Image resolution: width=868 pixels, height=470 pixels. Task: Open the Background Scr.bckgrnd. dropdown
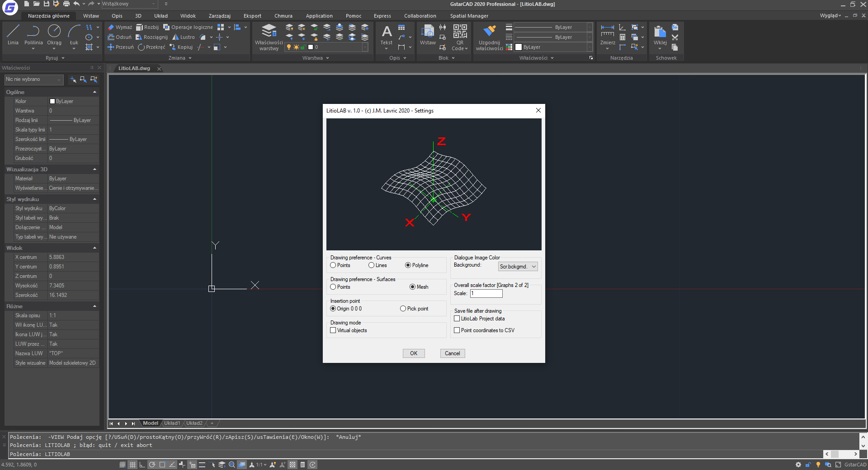pos(518,267)
